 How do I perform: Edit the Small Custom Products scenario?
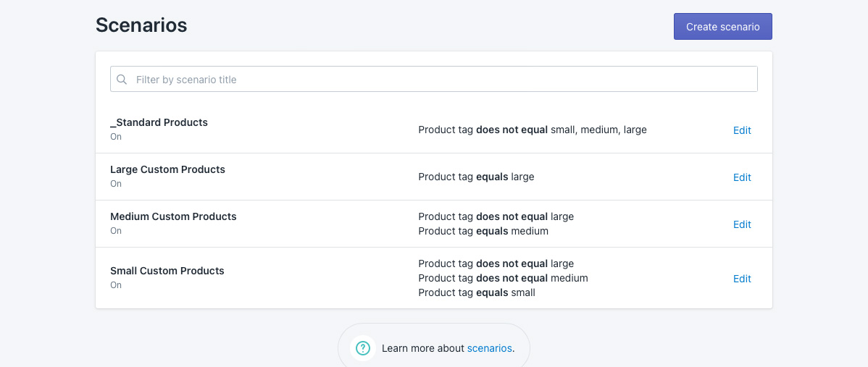coord(742,279)
